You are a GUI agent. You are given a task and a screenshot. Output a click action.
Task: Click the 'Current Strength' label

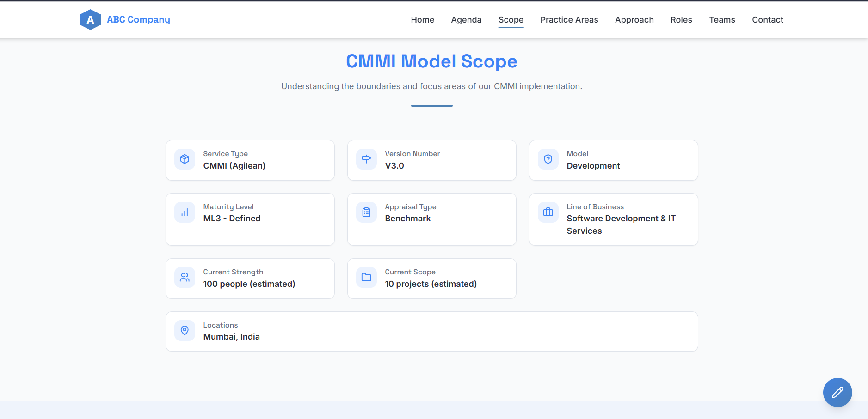[233, 272]
